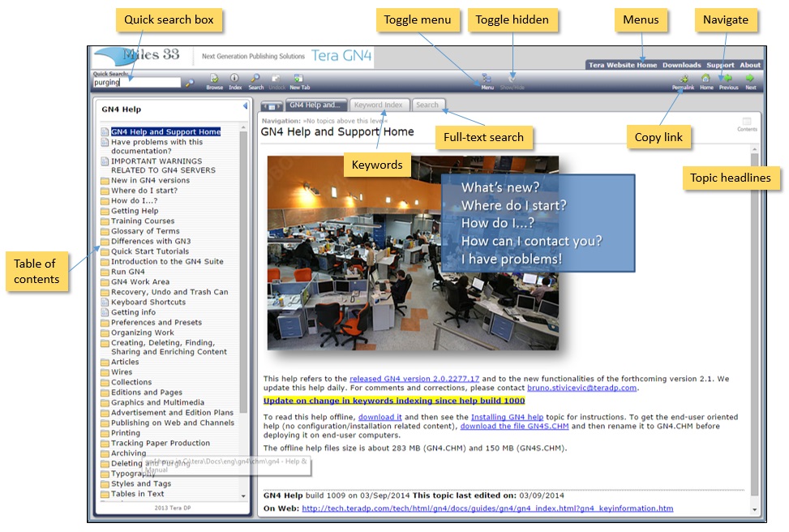Open the Installing GN4 help link
Viewport: 789px width, 532px height.
507,417
